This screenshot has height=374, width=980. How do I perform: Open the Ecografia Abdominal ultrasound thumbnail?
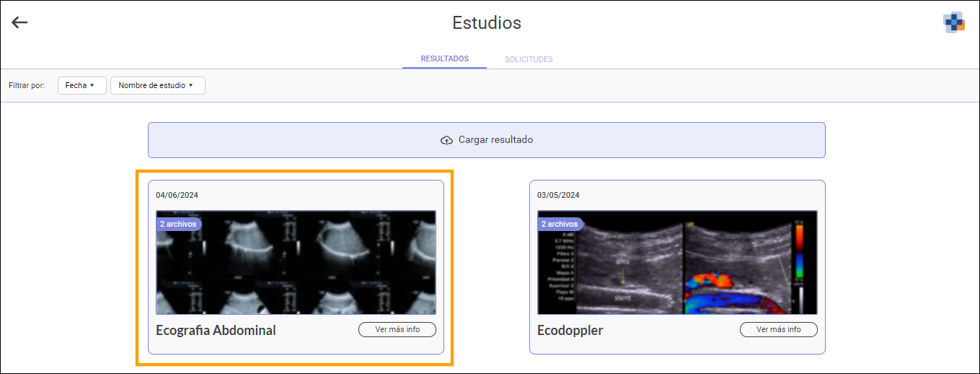[x=296, y=262]
